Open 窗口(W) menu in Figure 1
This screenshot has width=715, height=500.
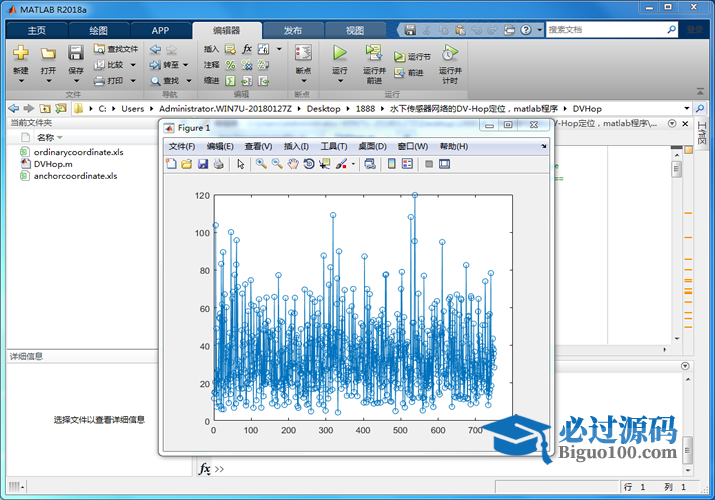coord(413,146)
